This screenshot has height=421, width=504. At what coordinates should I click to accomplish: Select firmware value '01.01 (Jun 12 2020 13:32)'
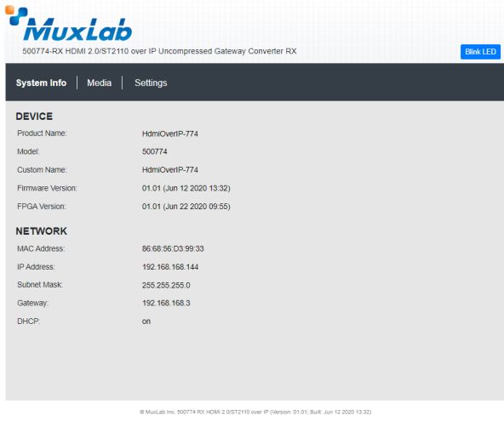pos(186,188)
